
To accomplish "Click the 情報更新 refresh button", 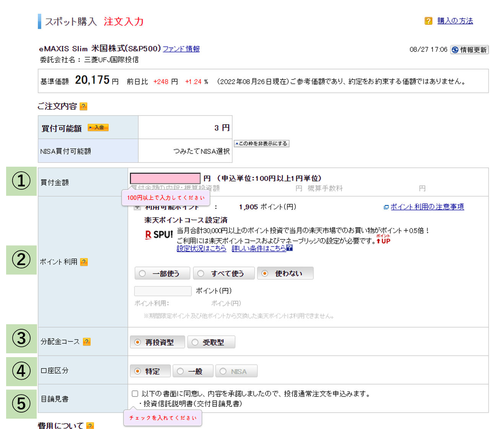I will click(469, 50).
